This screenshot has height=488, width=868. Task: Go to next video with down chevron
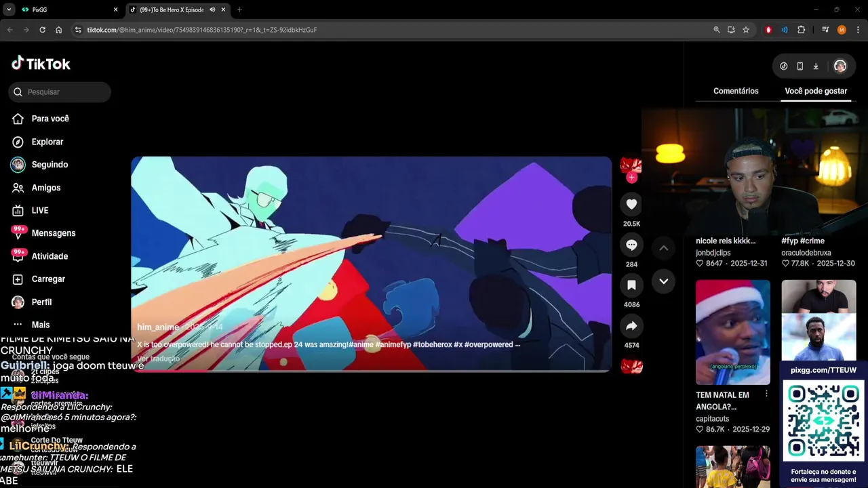click(664, 281)
